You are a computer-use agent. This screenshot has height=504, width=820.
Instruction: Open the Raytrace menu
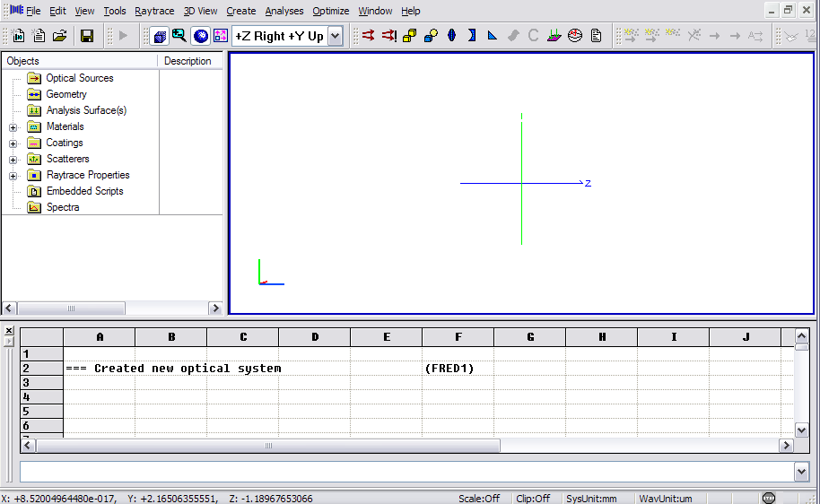154,11
